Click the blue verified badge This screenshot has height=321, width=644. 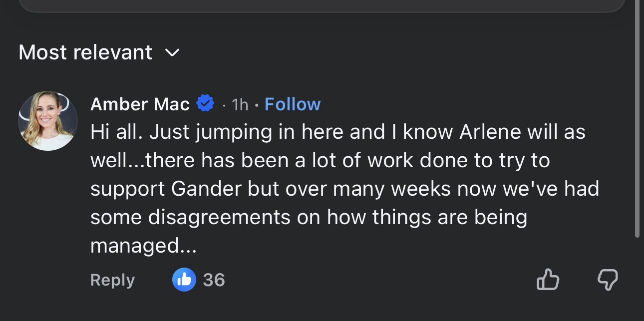click(205, 103)
